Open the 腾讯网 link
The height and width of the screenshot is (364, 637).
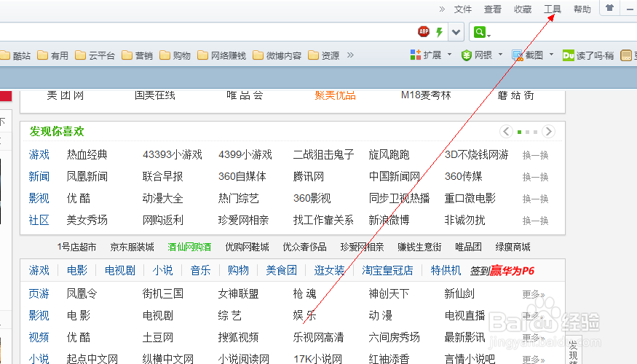coord(309,177)
